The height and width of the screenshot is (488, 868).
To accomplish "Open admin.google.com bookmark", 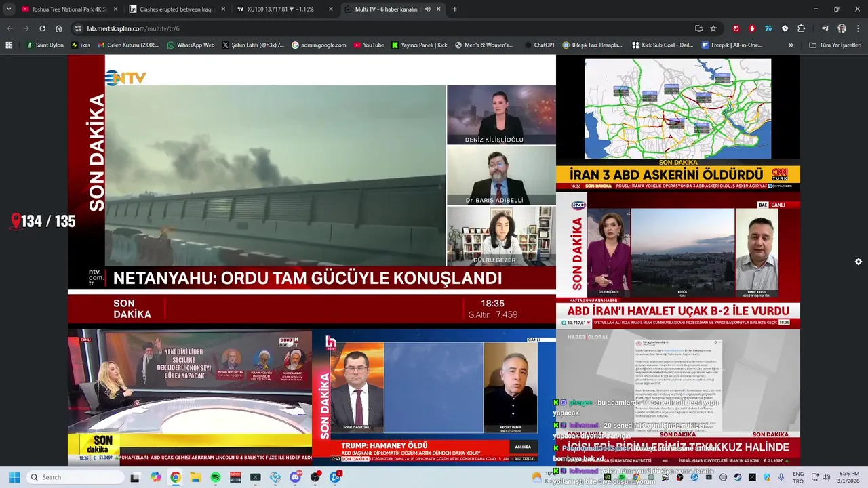I will point(319,45).
